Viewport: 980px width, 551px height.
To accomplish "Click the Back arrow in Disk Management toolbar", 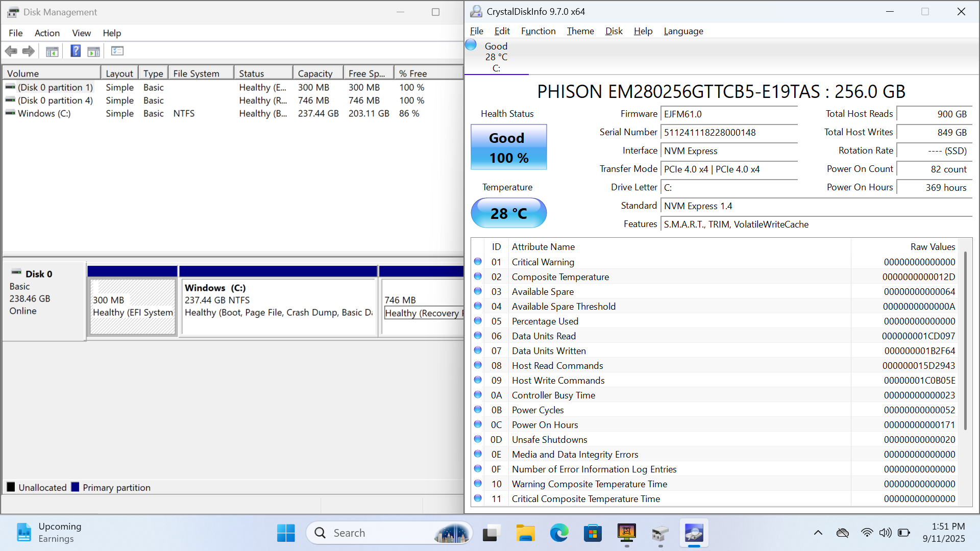I will (11, 51).
